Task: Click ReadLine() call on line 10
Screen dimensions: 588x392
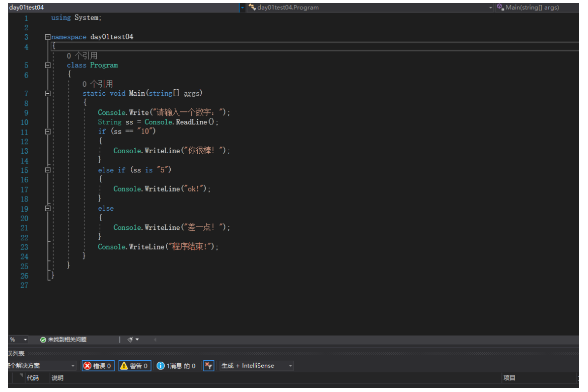Action: [195, 122]
